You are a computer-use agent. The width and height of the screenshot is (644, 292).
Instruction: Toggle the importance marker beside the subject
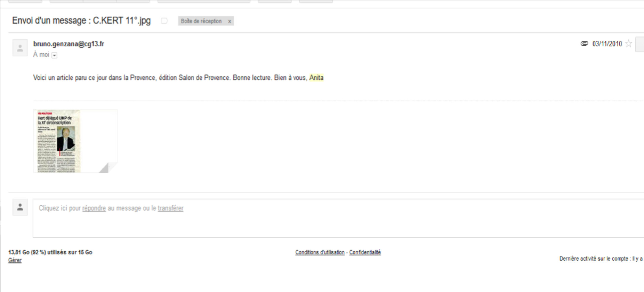pyautogui.click(x=164, y=21)
